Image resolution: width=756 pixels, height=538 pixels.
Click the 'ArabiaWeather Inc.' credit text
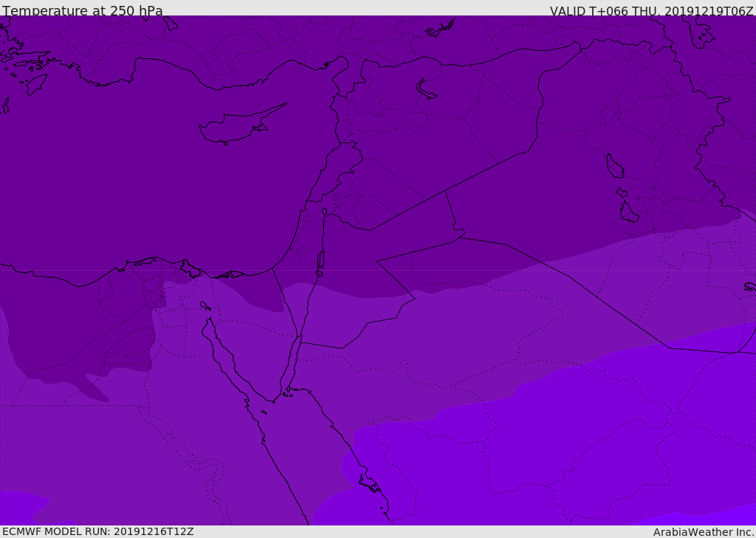(704, 532)
